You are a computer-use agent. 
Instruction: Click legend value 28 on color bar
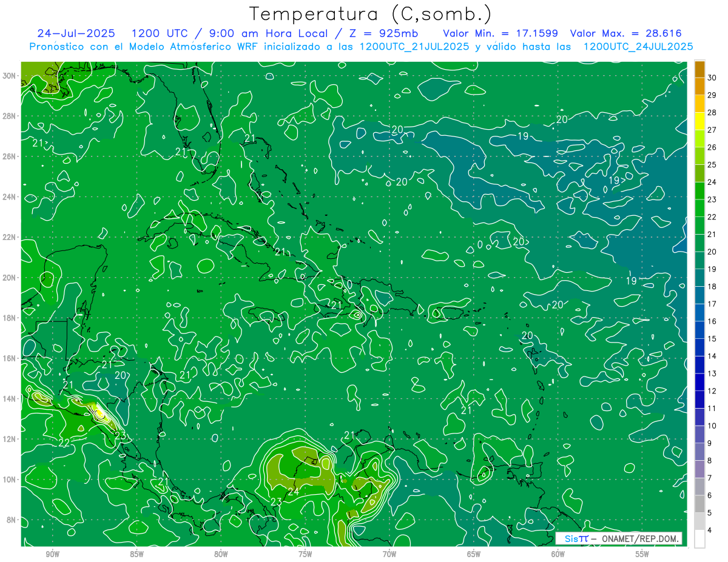coord(712,112)
